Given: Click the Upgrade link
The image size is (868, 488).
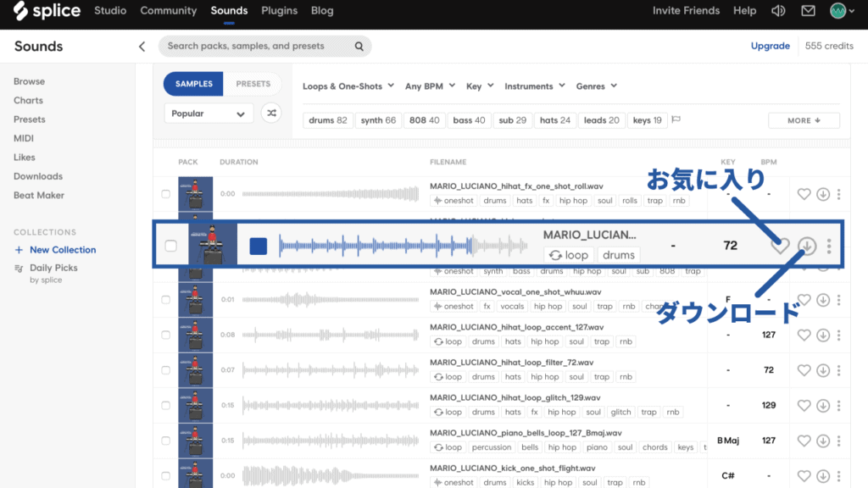Looking at the screenshot, I should pyautogui.click(x=770, y=46).
